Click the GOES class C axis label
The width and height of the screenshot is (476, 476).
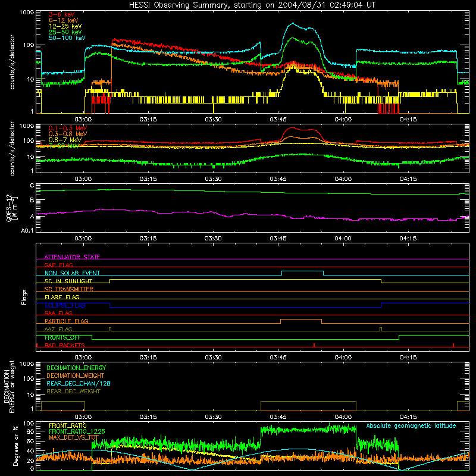pos(32,186)
